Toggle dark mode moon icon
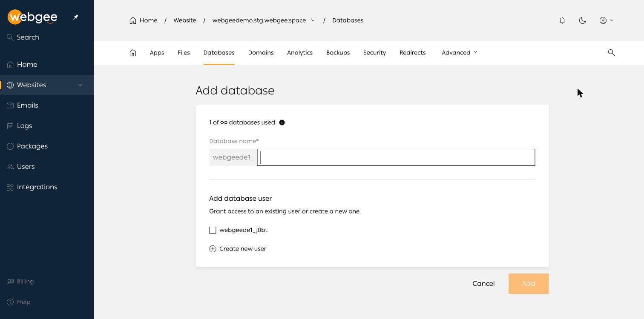644x319 pixels. (583, 20)
